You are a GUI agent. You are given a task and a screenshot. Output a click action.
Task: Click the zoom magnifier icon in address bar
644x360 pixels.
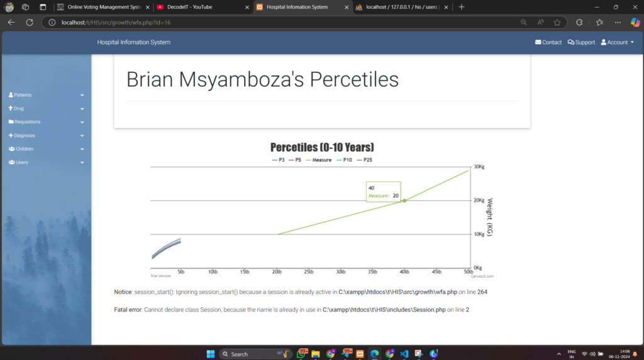(523, 23)
